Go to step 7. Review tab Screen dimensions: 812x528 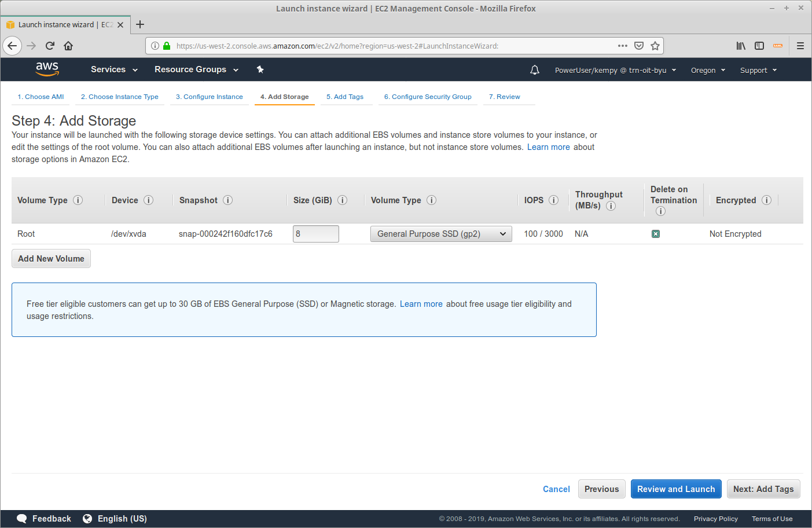(x=505, y=97)
